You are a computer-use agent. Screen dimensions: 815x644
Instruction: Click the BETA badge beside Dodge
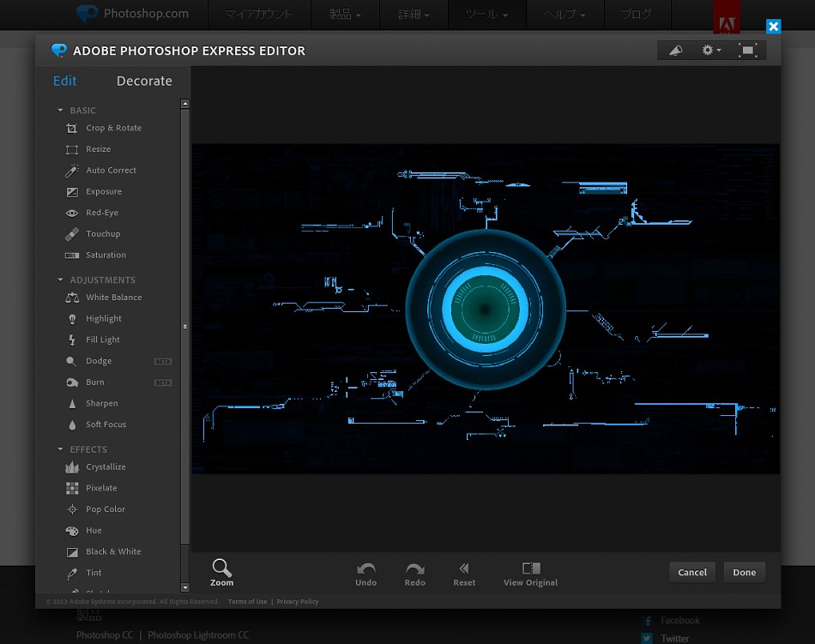[163, 362]
